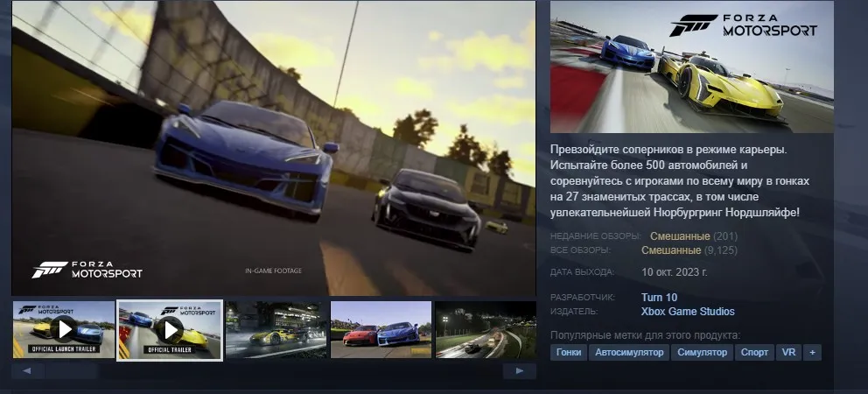Click the ИЗДАТЕЛЬ label
Screen dimensions: 868x394
[x=574, y=312]
